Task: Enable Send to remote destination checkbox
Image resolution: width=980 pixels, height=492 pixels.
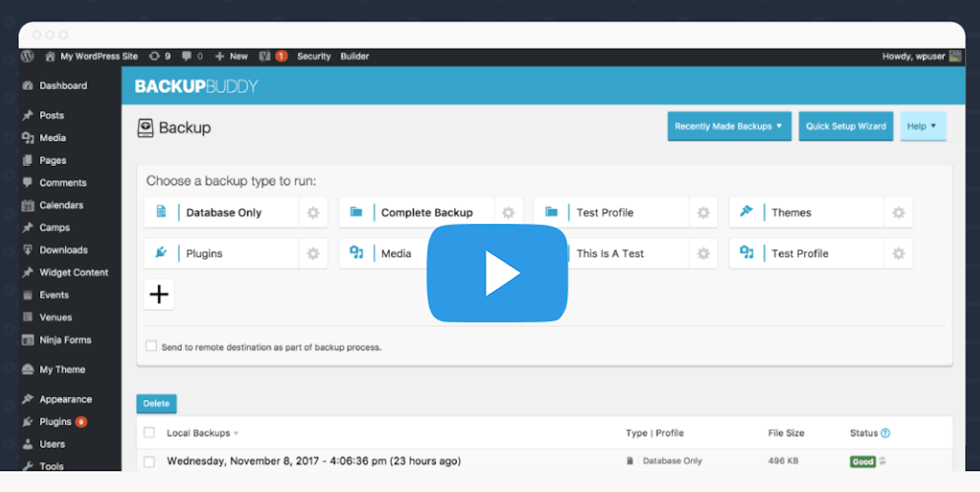Action: pyautogui.click(x=151, y=346)
